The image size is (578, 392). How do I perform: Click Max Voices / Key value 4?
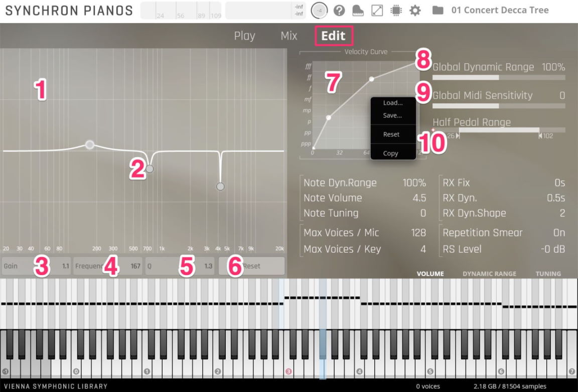[x=423, y=249]
